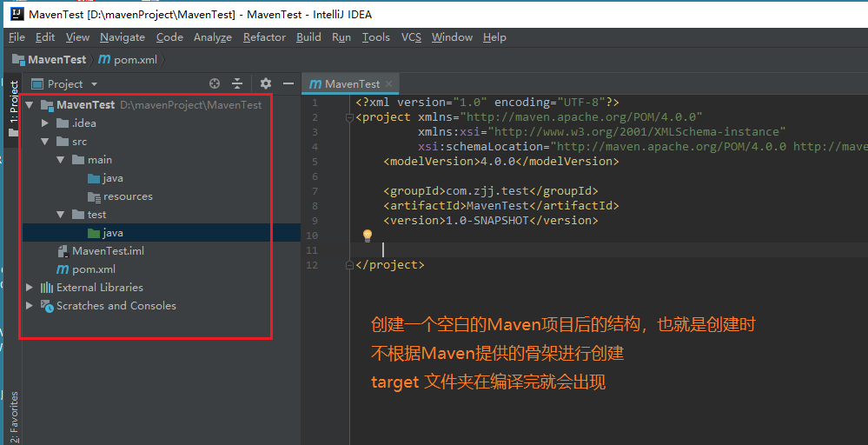This screenshot has width=868, height=445.
Task: Expand the .idea folder
Action: tap(45, 123)
